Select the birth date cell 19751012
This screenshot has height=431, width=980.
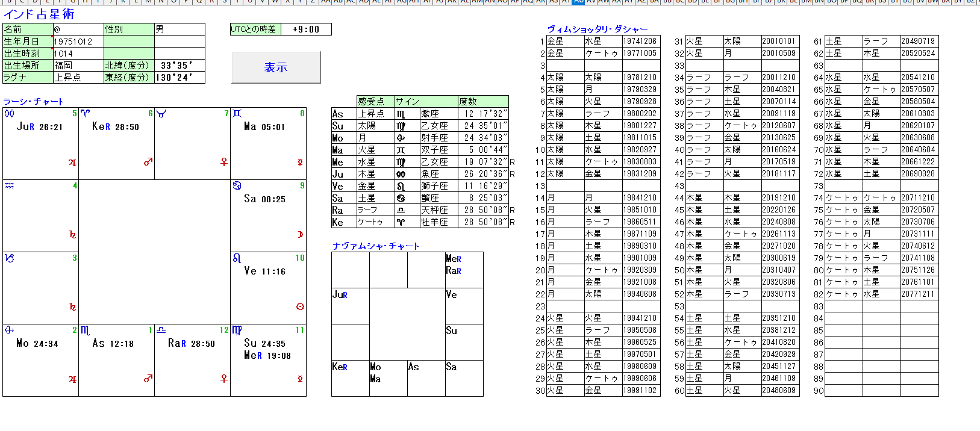click(x=78, y=42)
